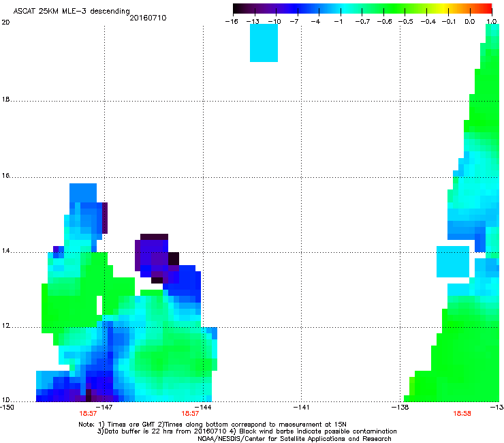Click the color bar label -0.6

[x=384, y=22]
